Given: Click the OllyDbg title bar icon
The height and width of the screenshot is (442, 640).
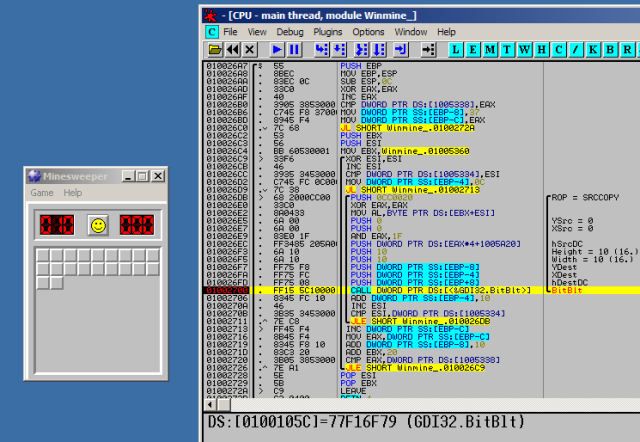Looking at the screenshot, I should [x=211, y=16].
